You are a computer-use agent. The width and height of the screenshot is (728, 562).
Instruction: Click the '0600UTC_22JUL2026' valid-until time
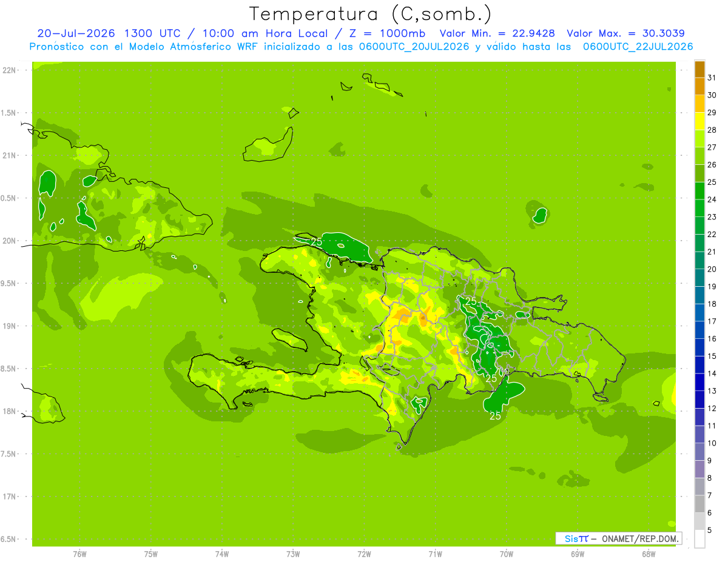638,47
